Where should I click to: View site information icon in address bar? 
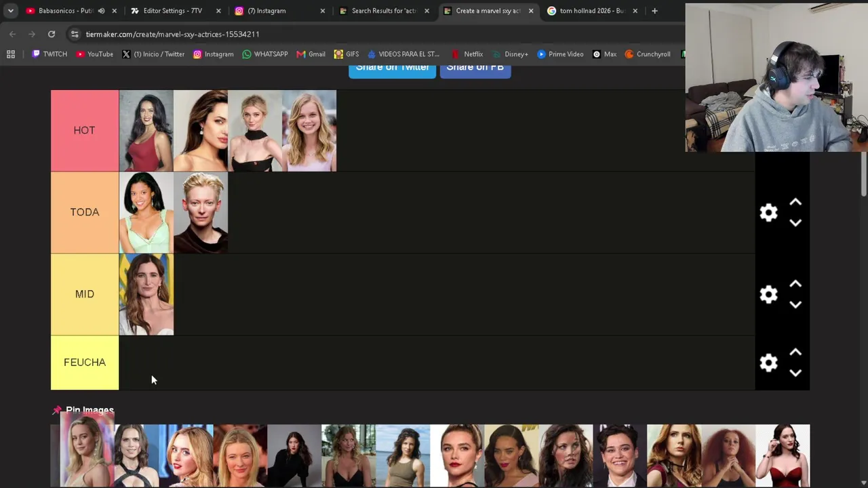point(74,34)
